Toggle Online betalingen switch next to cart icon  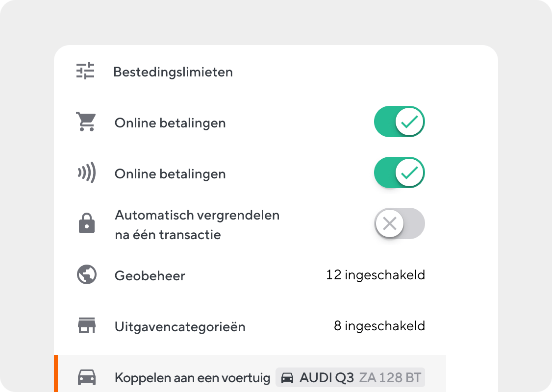point(399,122)
